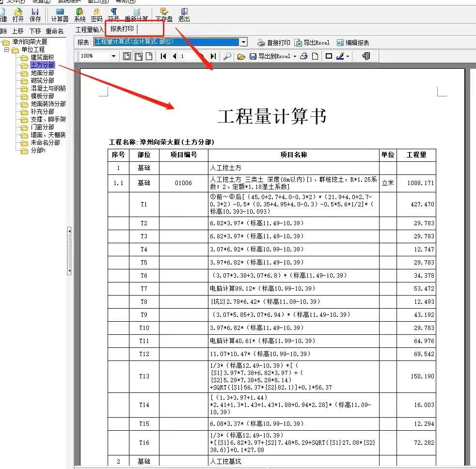Click the magnifier search icon in preview toolbar
The height and width of the screenshot is (469, 476).
227,56
